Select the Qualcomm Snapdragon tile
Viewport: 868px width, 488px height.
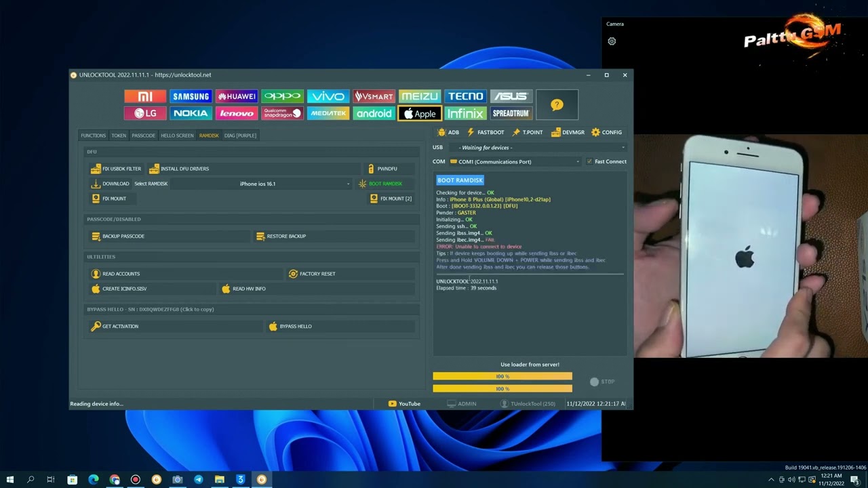pyautogui.click(x=282, y=113)
